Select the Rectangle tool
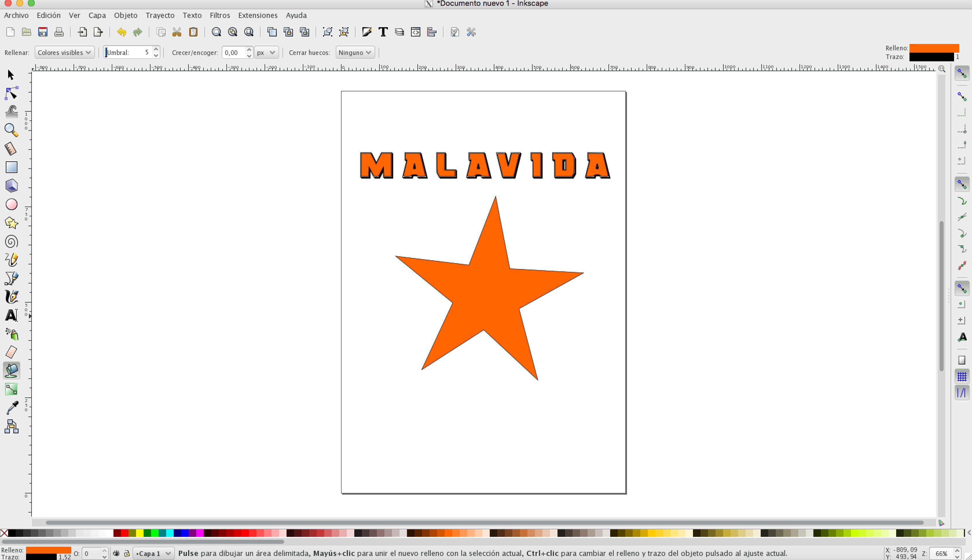 point(12,167)
